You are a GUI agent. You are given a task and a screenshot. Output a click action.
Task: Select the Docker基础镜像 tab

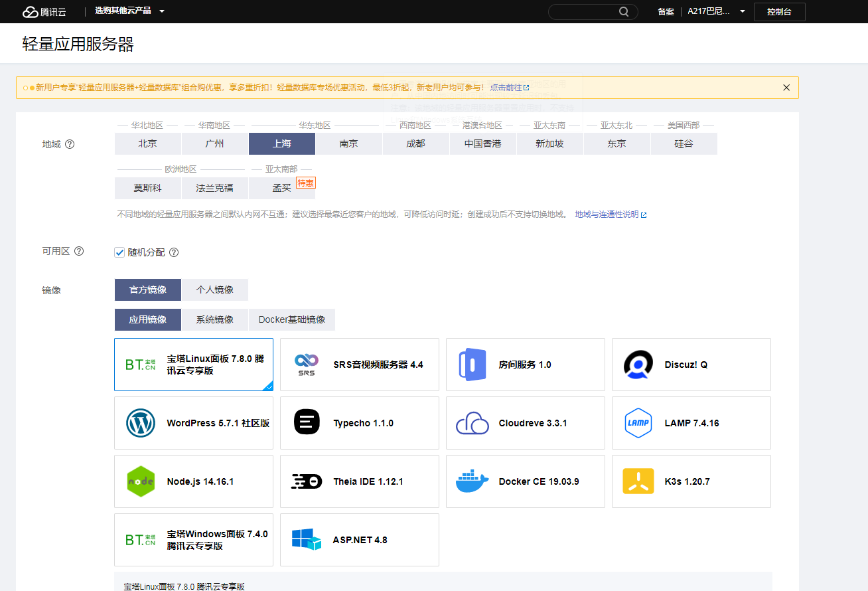pos(292,319)
